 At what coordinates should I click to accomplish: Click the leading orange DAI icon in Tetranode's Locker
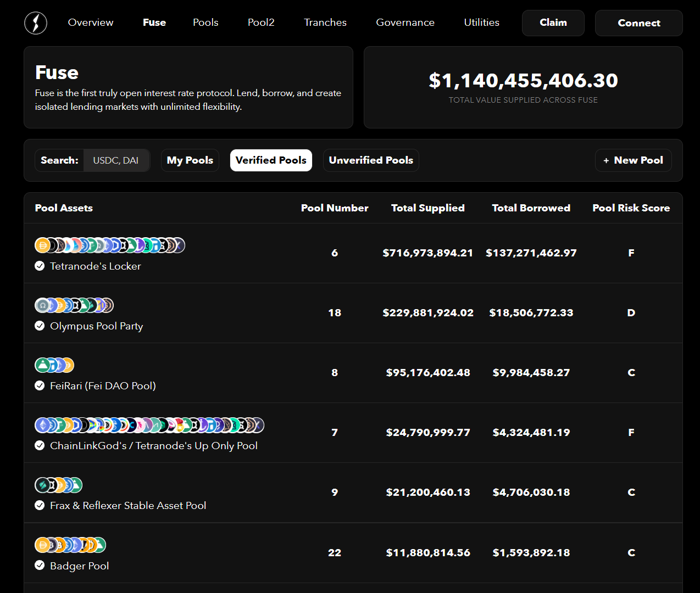[42, 245]
